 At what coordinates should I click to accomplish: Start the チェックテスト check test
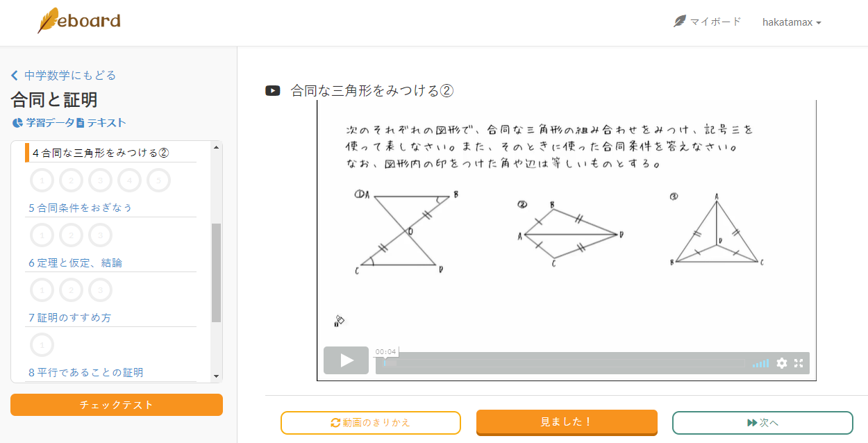116,404
